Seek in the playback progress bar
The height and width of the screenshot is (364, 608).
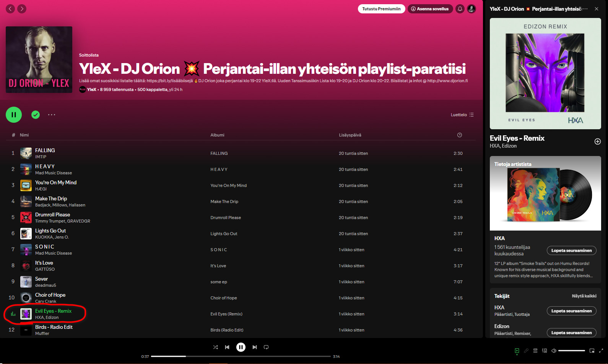241,356
